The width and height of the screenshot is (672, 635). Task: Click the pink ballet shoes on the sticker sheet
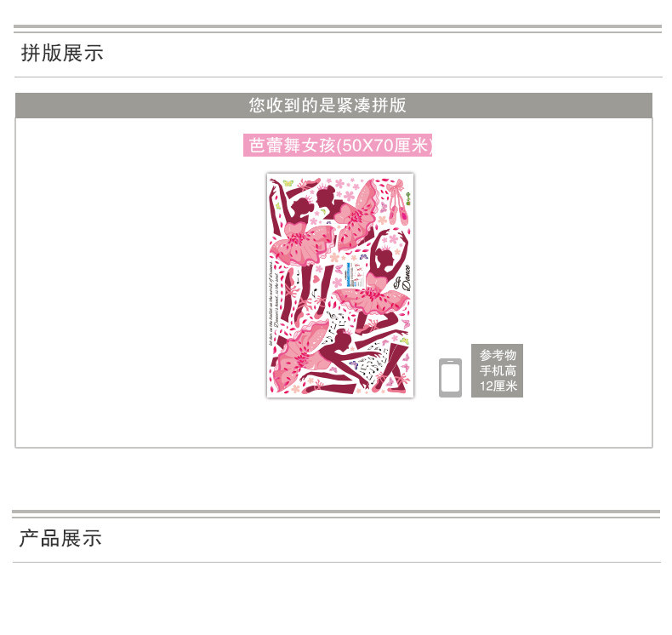pos(397,202)
